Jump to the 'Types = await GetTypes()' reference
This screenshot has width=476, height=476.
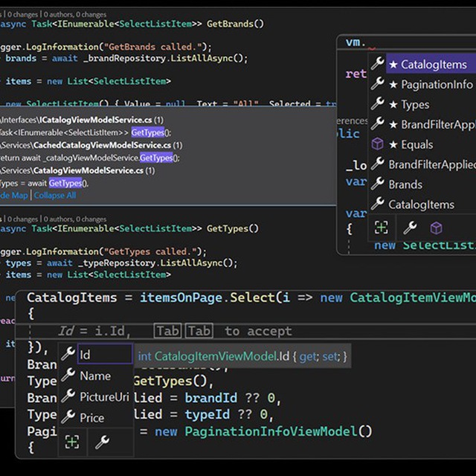(x=65, y=183)
